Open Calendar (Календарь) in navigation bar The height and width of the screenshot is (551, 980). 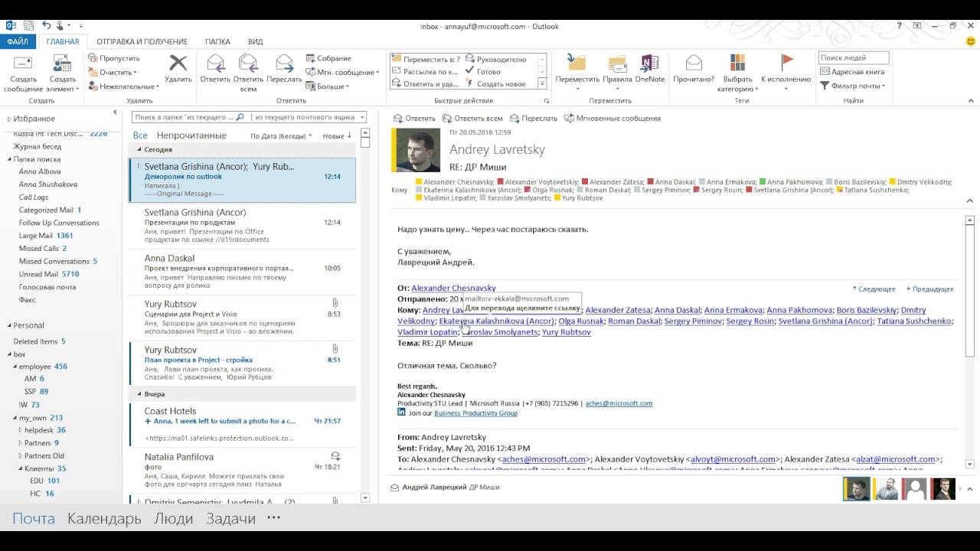point(104,518)
